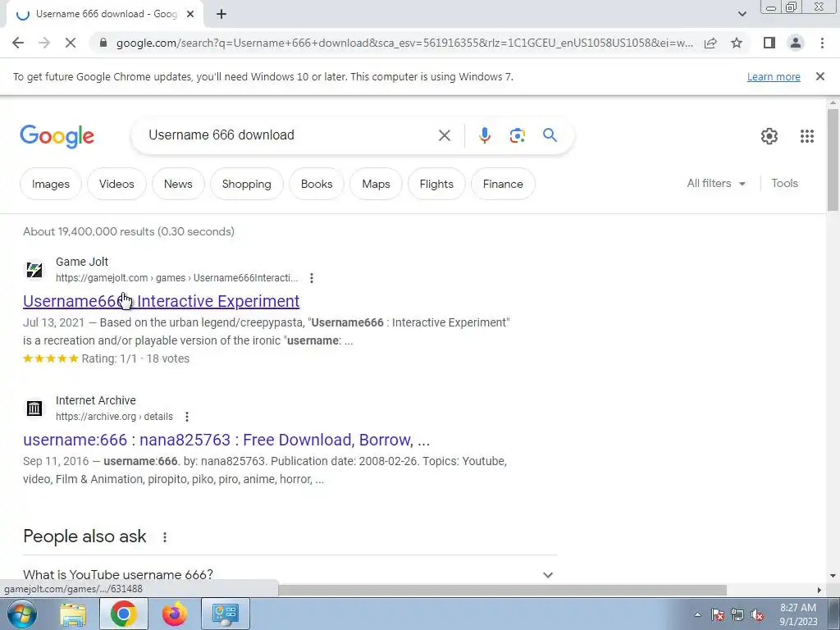Click the vertical page scrollbar thumb
840x630 pixels.
pos(833,160)
